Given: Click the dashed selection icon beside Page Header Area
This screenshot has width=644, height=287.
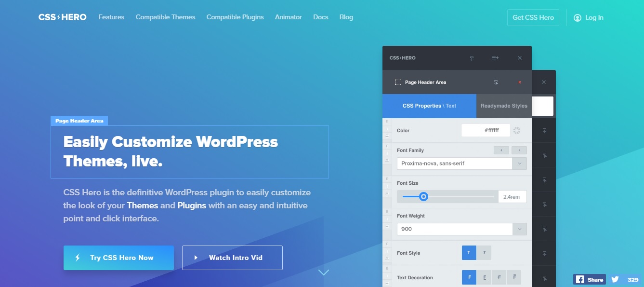Looking at the screenshot, I should 398,82.
